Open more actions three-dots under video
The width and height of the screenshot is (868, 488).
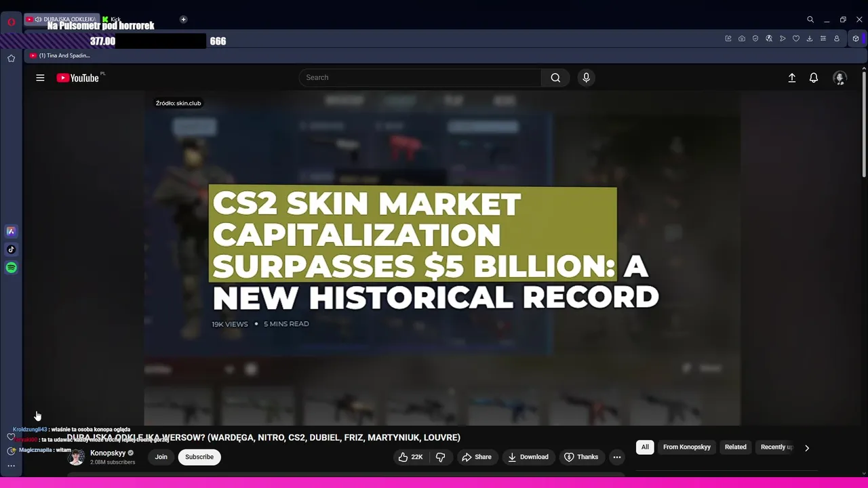(617, 457)
